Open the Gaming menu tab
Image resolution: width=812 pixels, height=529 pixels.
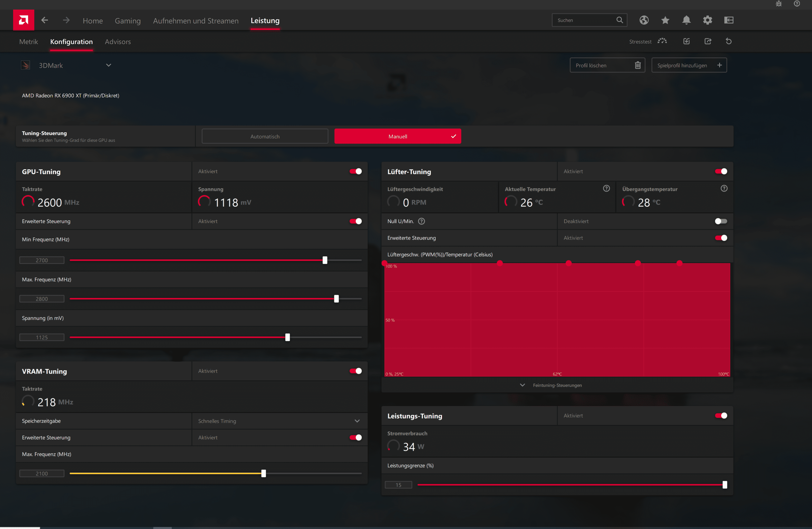click(128, 21)
